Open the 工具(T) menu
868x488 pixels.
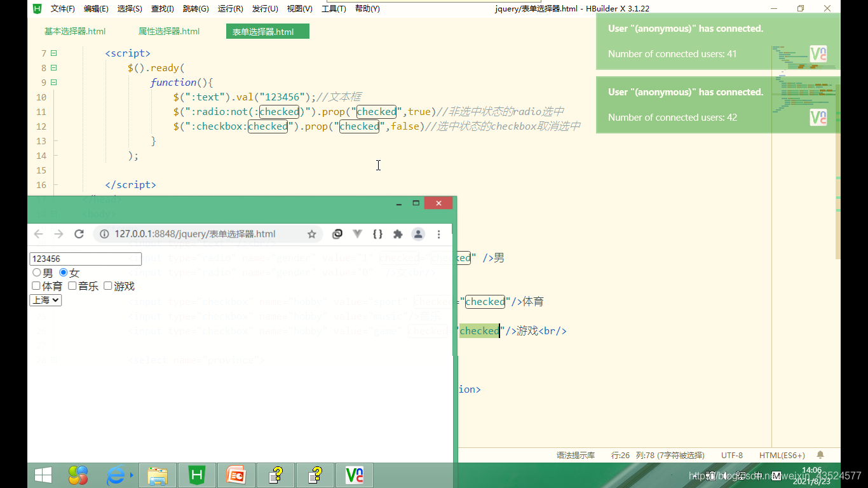pos(334,9)
